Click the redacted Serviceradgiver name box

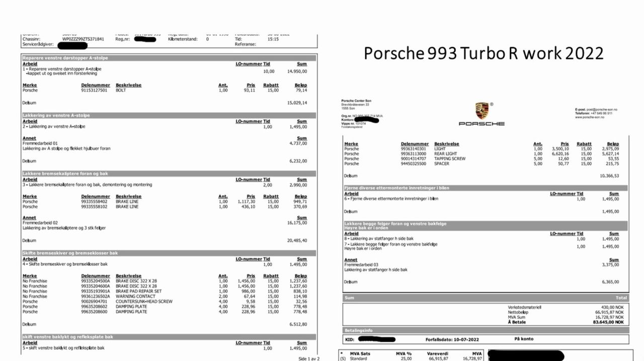(79, 45)
